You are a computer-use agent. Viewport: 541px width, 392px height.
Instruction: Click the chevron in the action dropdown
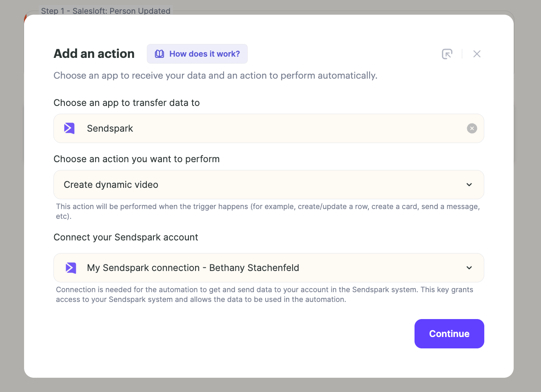(x=469, y=185)
